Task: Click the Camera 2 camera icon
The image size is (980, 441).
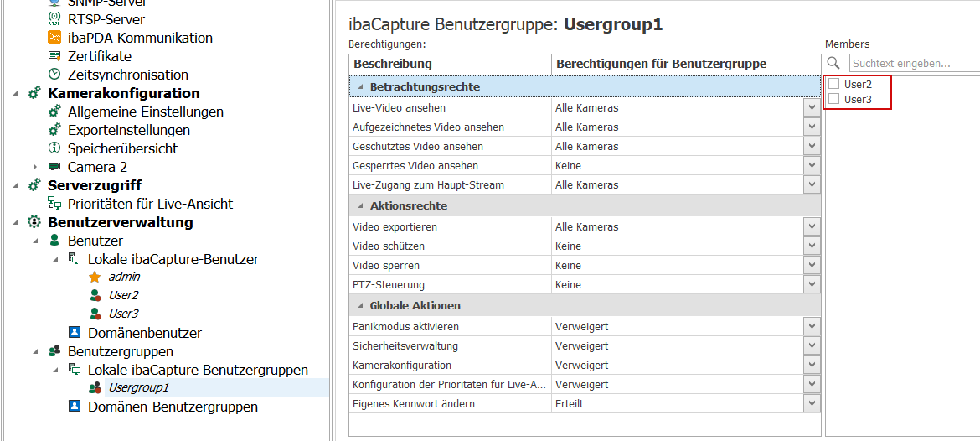Action: pos(54,167)
